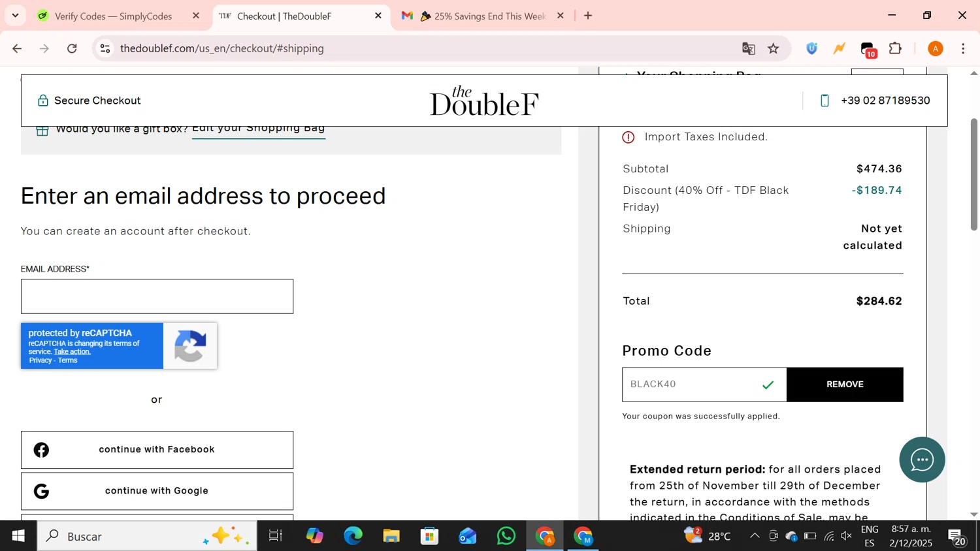980x551 pixels.
Task: Click the orange lightning extension icon
Action: coord(840,48)
